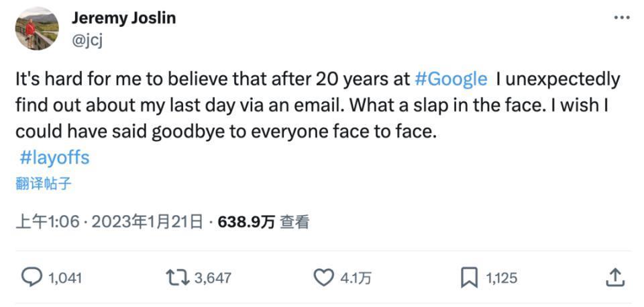Click the 4.1万 likes count
Image resolution: width=644 pixels, height=307 pixels.
pyautogui.click(x=356, y=278)
